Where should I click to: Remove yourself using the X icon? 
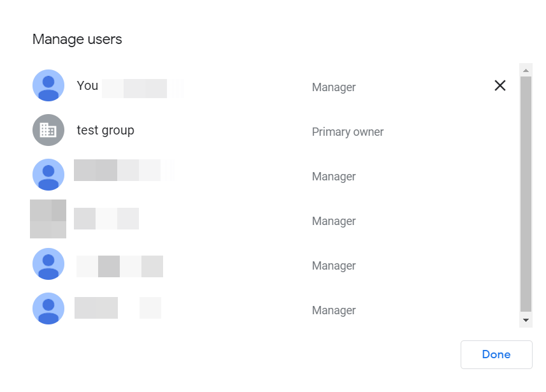coord(500,85)
